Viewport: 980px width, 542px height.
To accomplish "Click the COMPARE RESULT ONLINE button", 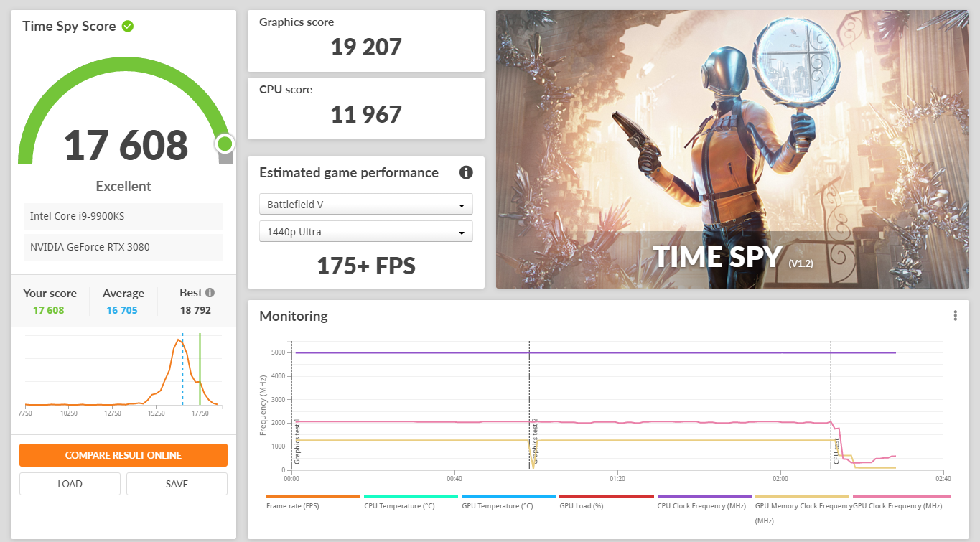I will [x=123, y=454].
